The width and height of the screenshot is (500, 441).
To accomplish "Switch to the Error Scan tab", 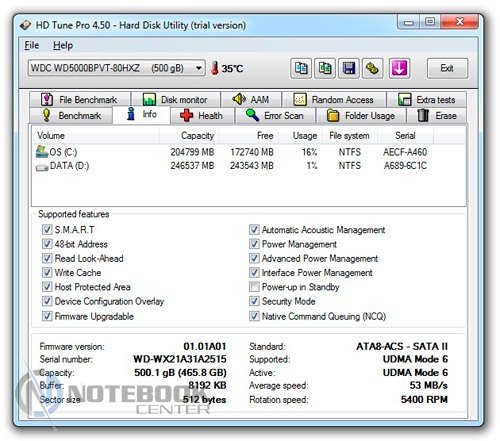I will [275, 116].
